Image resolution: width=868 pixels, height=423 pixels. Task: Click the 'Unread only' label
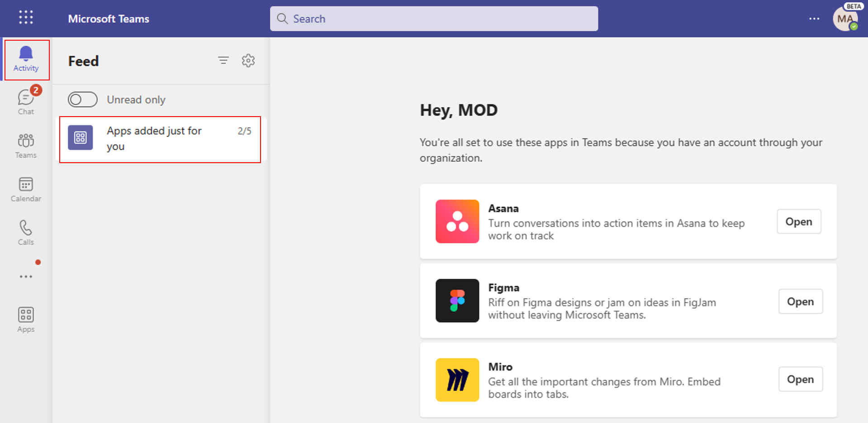136,100
